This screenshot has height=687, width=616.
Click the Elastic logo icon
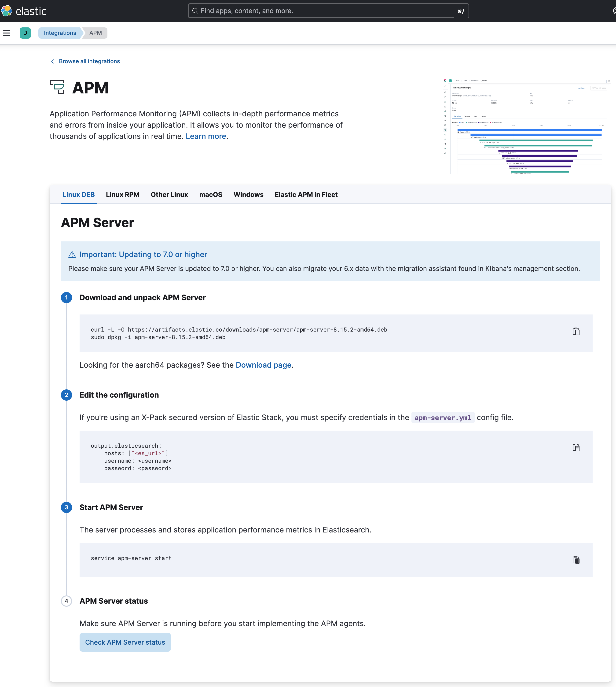coord(7,11)
